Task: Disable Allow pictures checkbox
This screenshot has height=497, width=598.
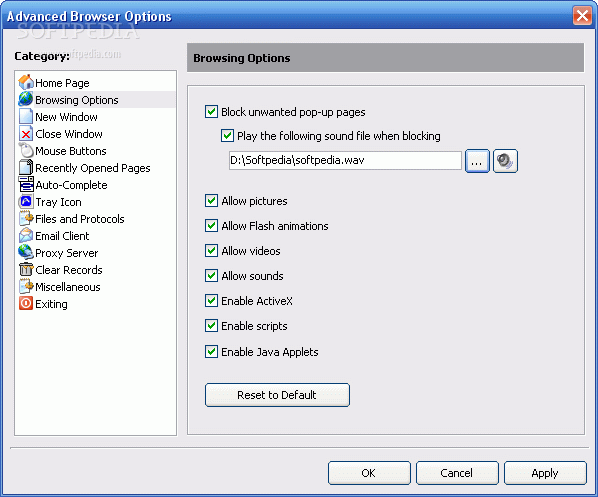Action: pos(211,201)
